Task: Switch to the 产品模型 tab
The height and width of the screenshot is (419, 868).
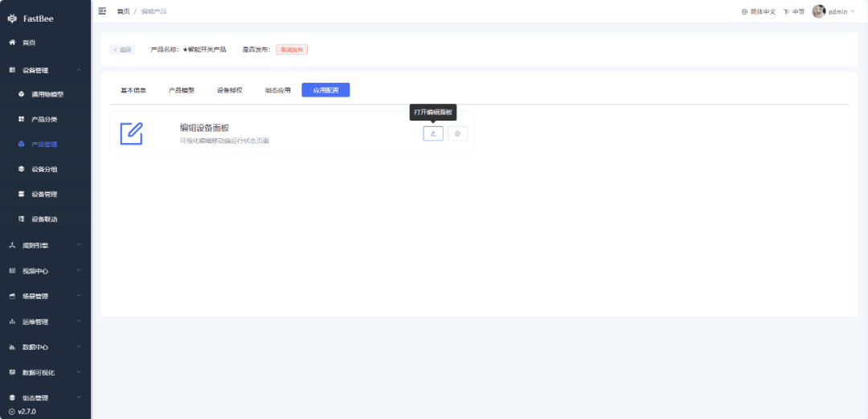Action: tap(182, 90)
